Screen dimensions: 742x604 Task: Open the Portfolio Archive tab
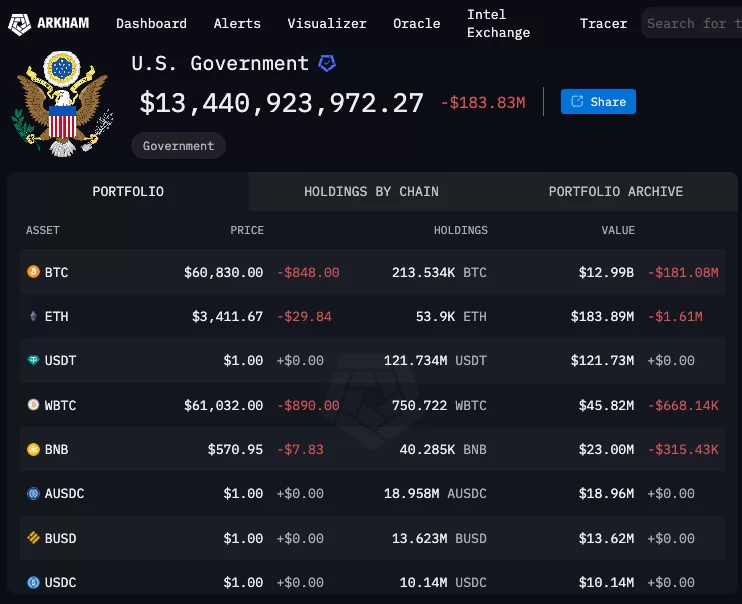pyautogui.click(x=615, y=191)
